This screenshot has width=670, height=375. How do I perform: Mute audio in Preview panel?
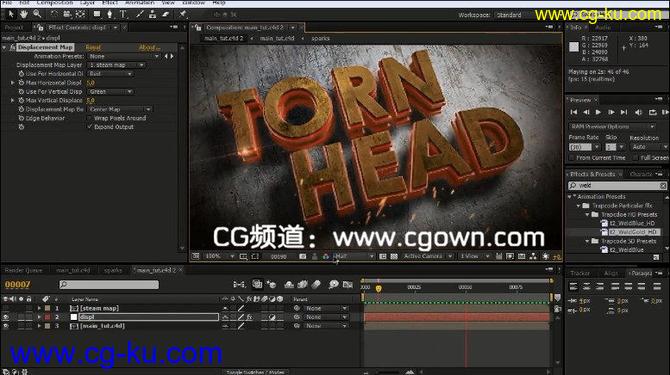[638, 112]
